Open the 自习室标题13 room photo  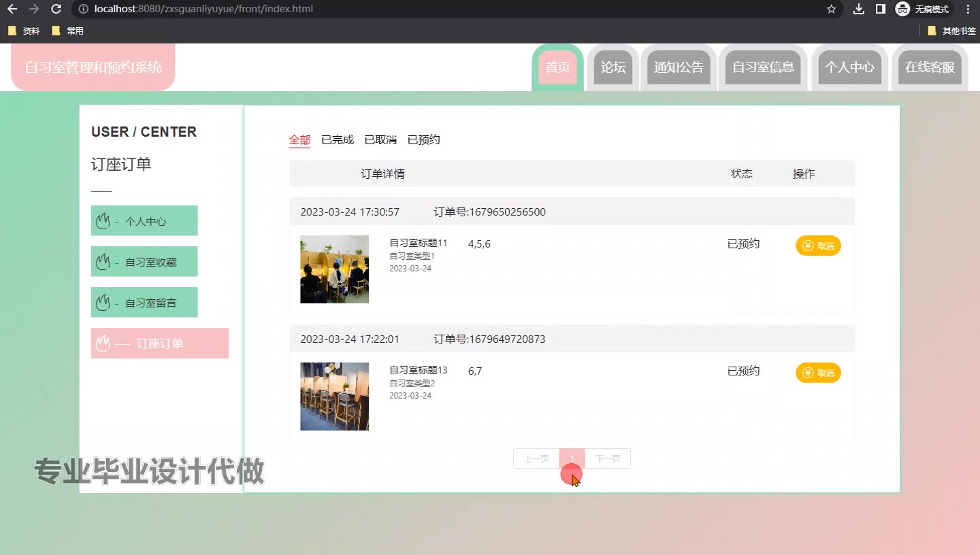334,397
